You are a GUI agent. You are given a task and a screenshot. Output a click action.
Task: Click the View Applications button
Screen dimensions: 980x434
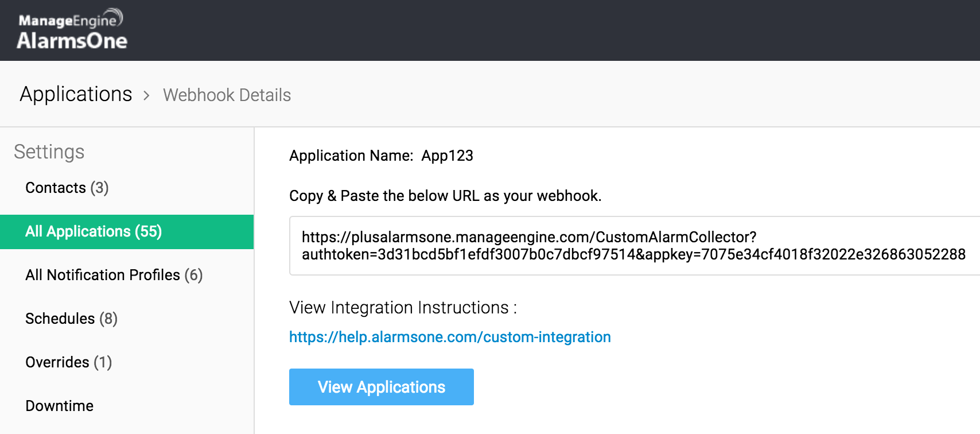point(382,387)
